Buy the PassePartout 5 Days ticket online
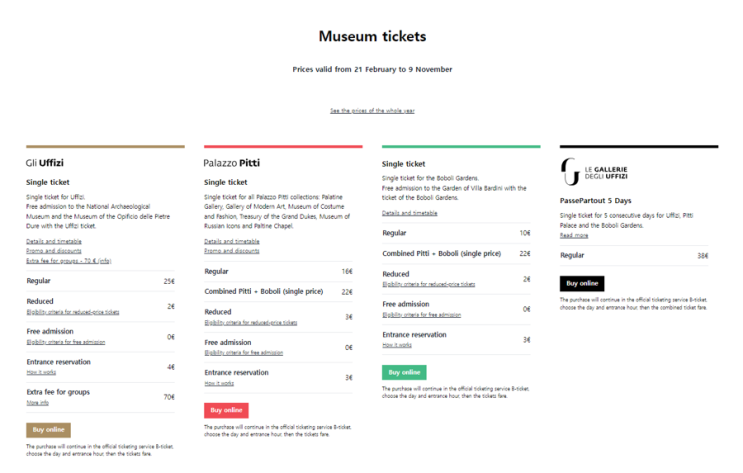This screenshot has width=743, height=473. [x=581, y=283]
